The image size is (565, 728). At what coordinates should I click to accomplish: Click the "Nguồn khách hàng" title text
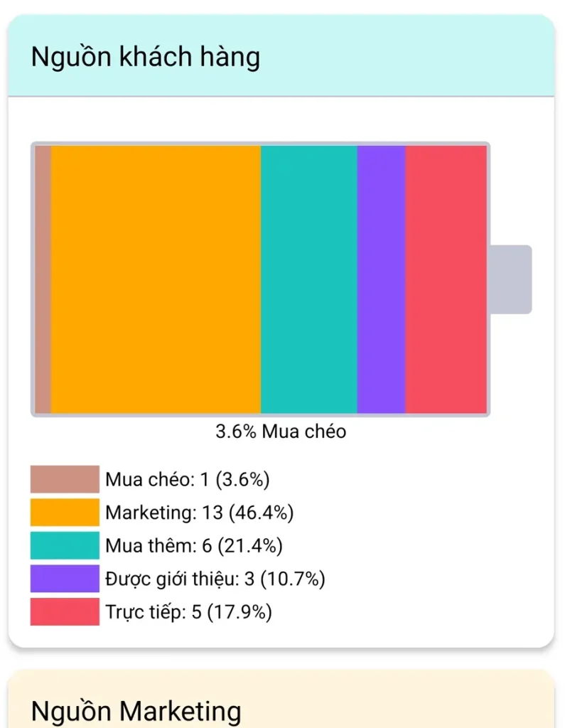[x=146, y=57]
